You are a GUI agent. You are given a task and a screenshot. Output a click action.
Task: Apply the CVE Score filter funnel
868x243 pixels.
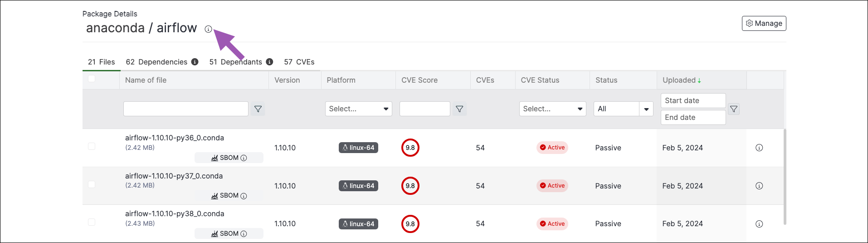[459, 109]
